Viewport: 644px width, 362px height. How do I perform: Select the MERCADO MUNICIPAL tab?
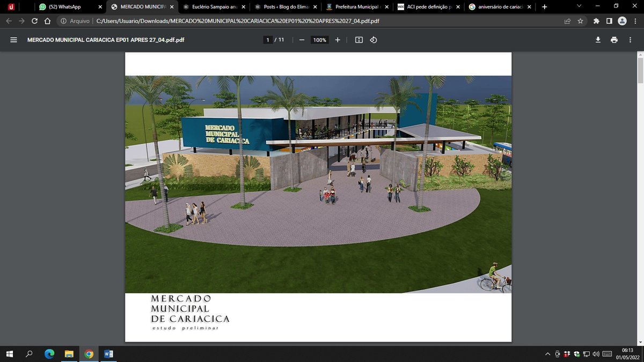[x=142, y=7]
